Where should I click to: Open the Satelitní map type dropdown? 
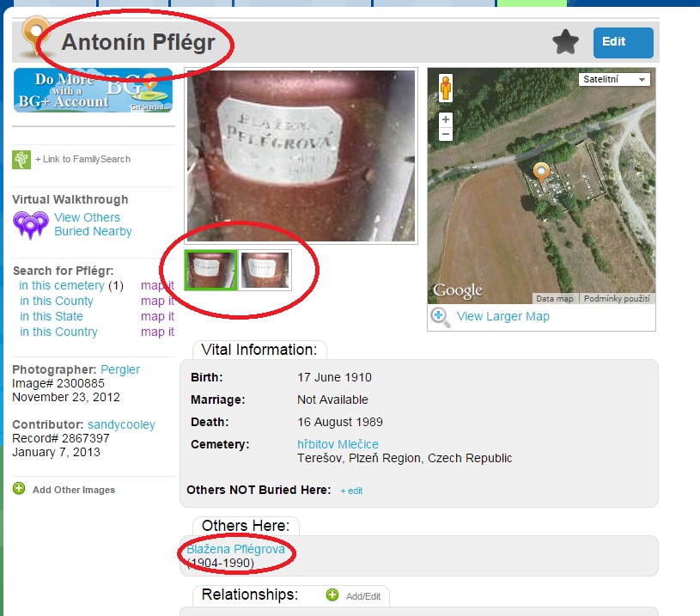point(614,80)
